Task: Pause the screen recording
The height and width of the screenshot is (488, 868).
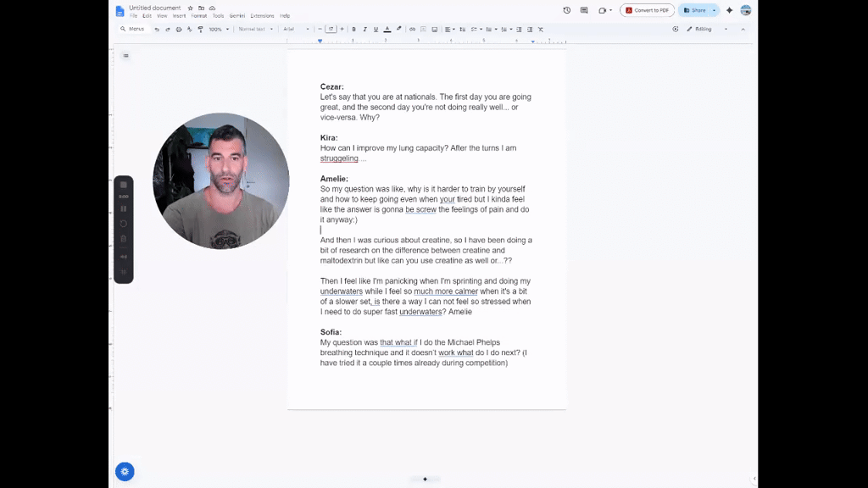Action: pyautogui.click(x=124, y=209)
